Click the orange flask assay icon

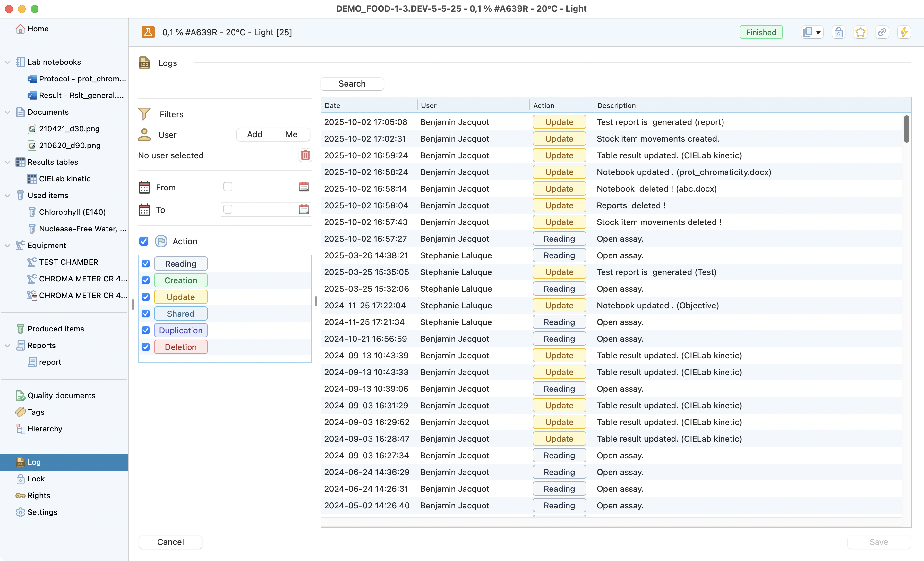coord(148,32)
